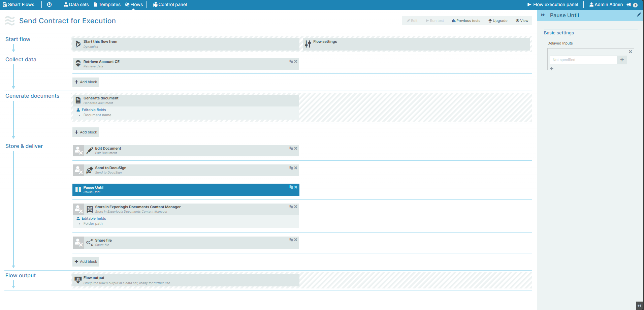This screenshot has width=644, height=310.
Task: Click the Flow settings sliders icon
Action: (x=308, y=44)
